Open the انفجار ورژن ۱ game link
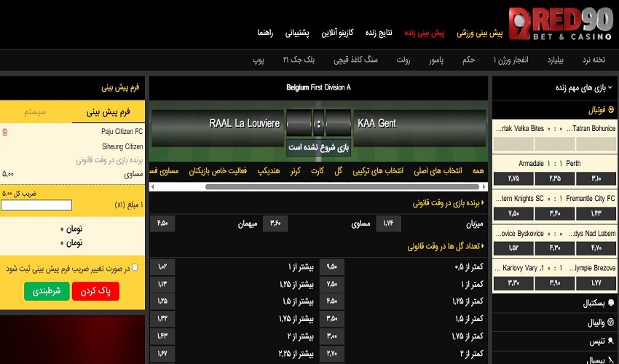 (510, 60)
